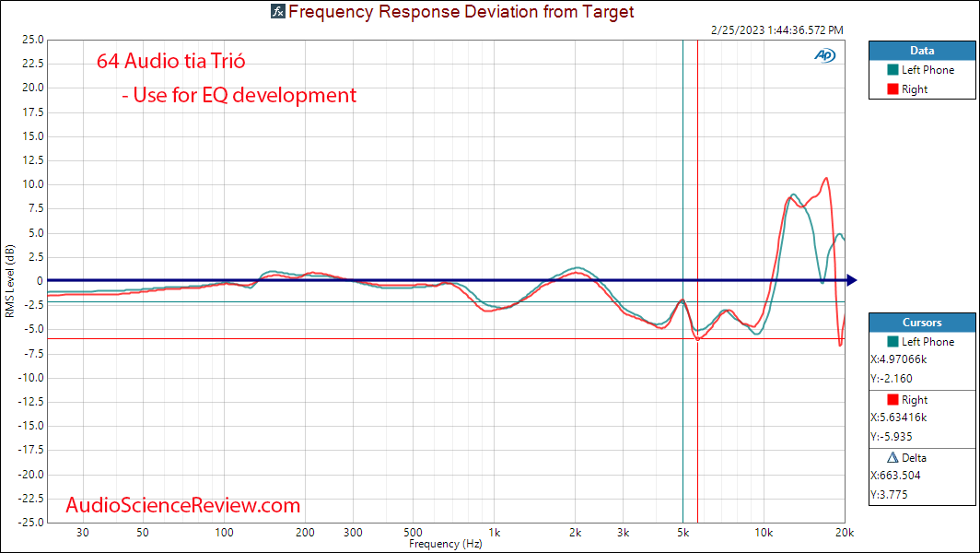Screen dimensions: 980x553
Task: Click the Left Phone Y value -2.160
Action: 892,379
